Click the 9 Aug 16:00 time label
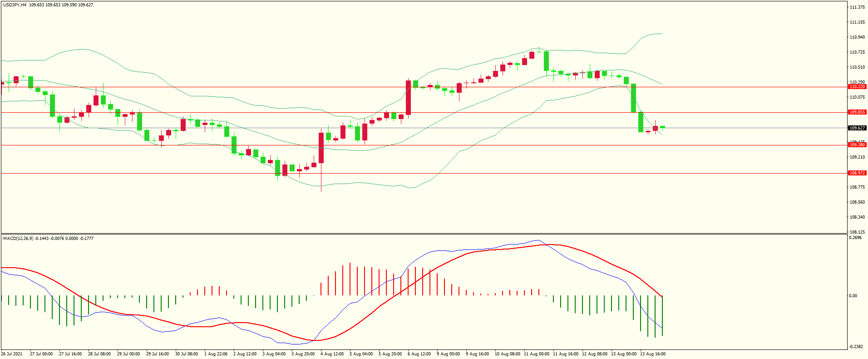Screen dimensions: 868x359 477,354
